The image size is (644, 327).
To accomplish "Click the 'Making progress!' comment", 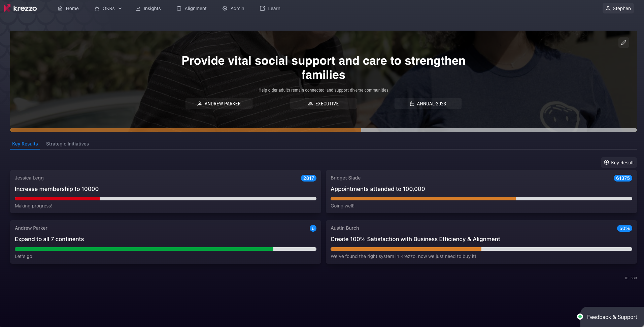I will tap(34, 206).
